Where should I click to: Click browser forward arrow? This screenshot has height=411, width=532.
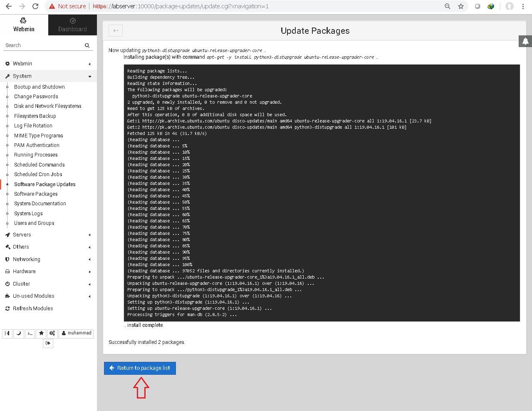click(x=22, y=6)
